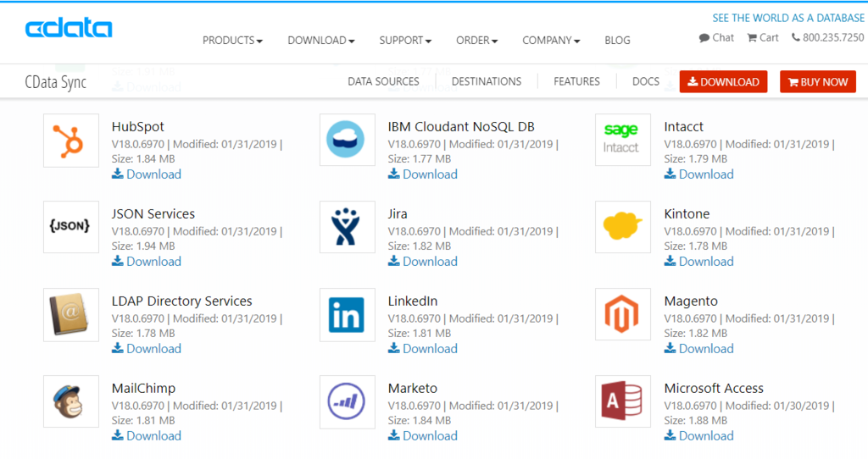The width and height of the screenshot is (868, 459).
Task: Download the Magento connector
Action: 698,349
